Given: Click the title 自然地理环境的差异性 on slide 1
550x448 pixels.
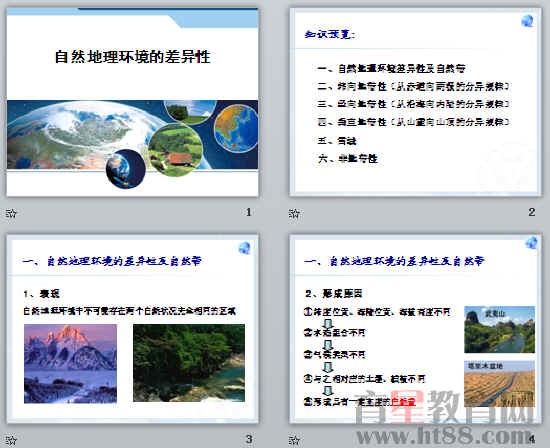Looking at the screenshot, I should [133, 57].
